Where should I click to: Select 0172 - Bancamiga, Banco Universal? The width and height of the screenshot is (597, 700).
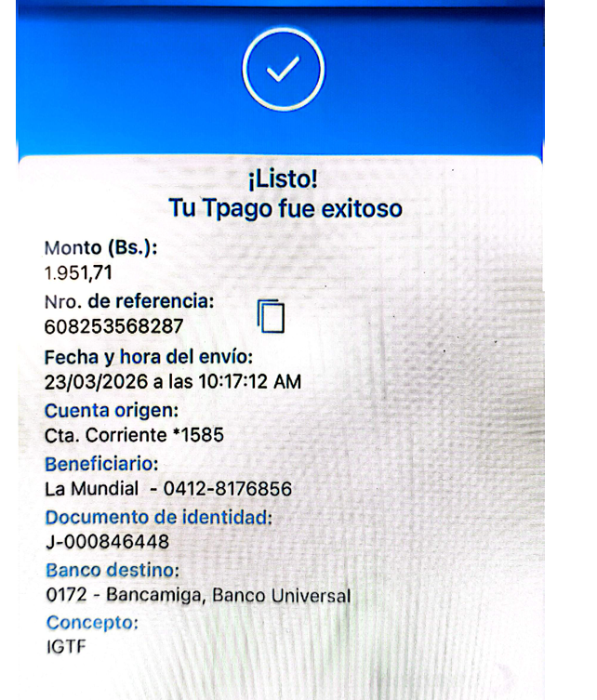point(199,595)
